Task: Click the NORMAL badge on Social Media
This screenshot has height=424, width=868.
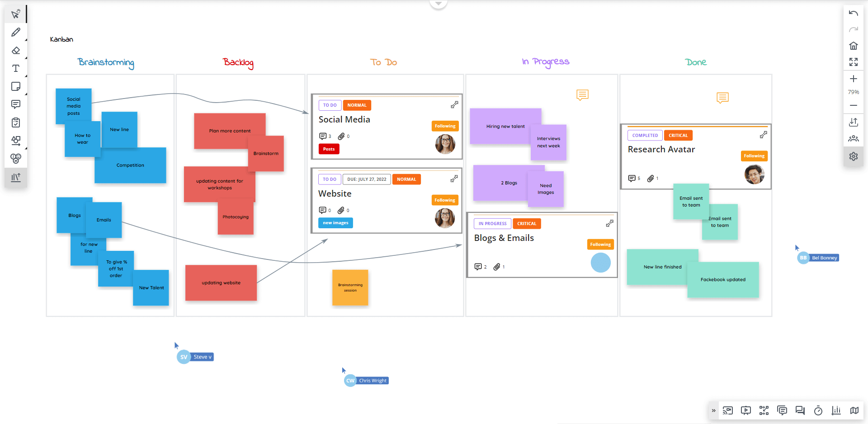Action: tap(357, 105)
